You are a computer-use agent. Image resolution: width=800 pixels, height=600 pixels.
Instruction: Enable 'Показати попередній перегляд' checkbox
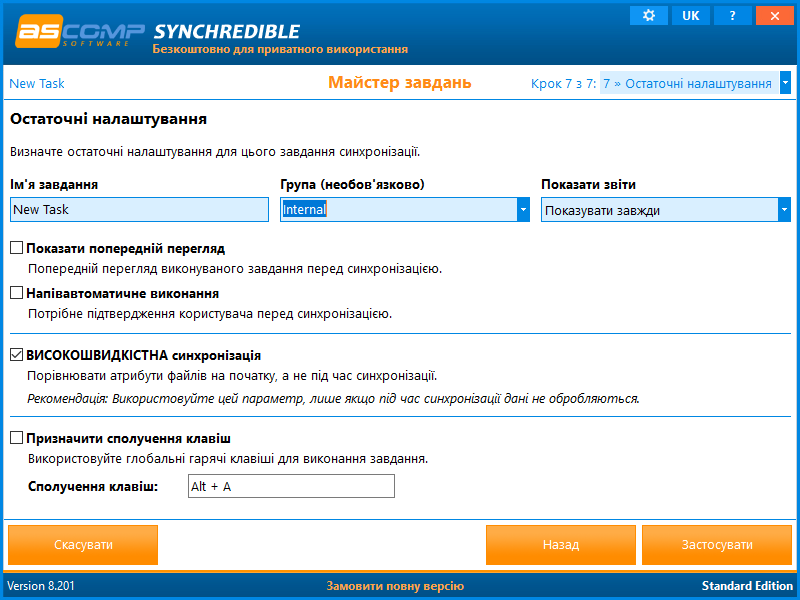coord(16,248)
